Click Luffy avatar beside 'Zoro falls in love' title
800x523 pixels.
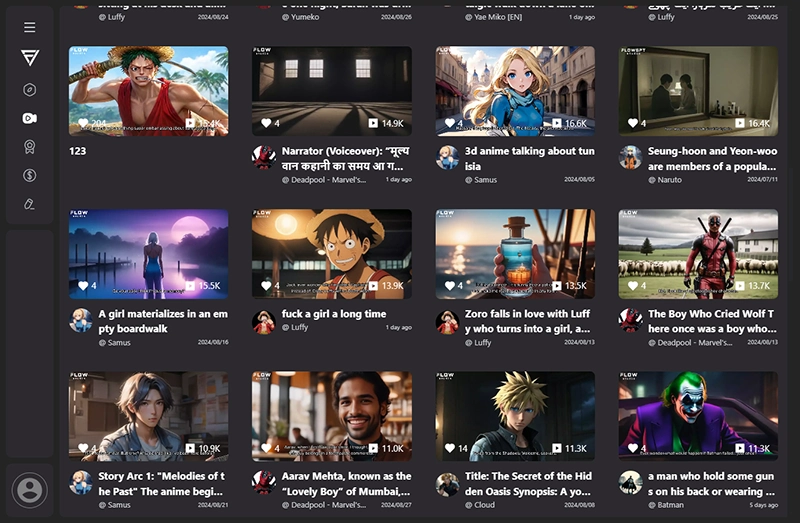[447, 321]
